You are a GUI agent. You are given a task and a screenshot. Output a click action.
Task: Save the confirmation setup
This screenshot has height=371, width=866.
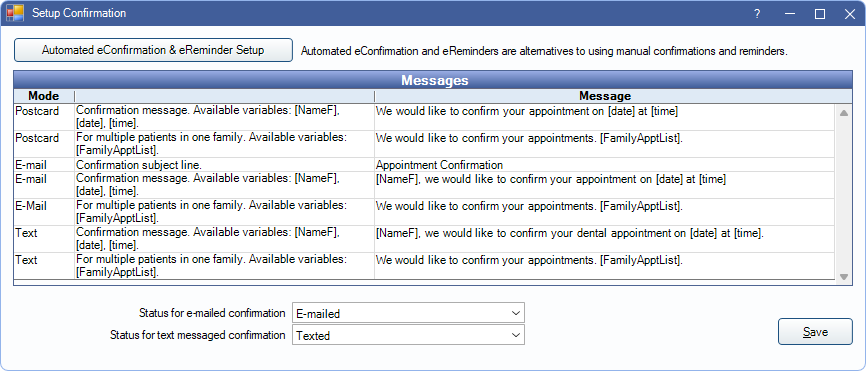click(815, 332)
